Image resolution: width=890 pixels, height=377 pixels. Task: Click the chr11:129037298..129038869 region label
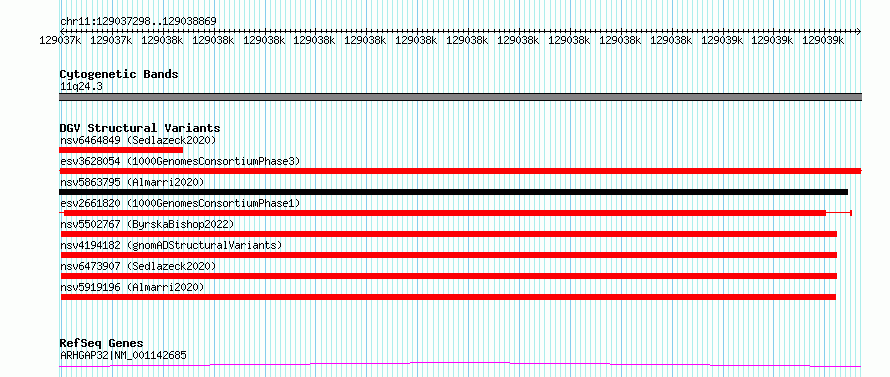(x=138, y=22)
